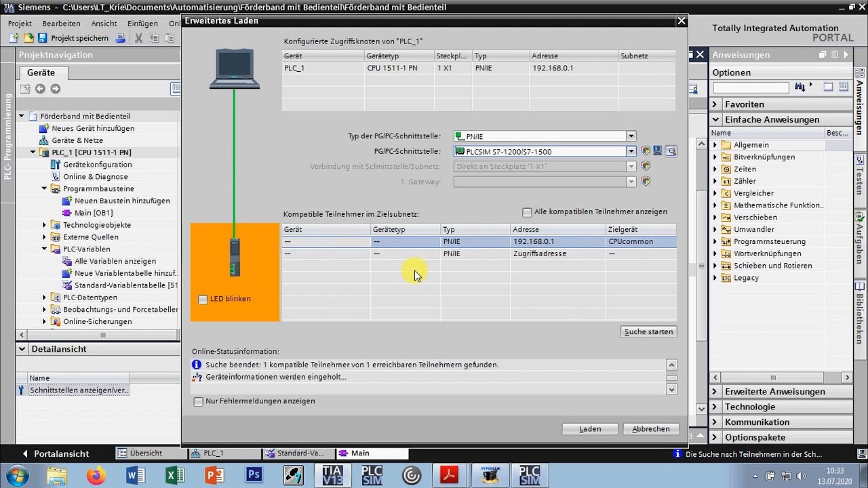Open Typ der PG/PC-Schnittstelle dropdown
Screen dimensions: 868x488
tap(631, 136)
